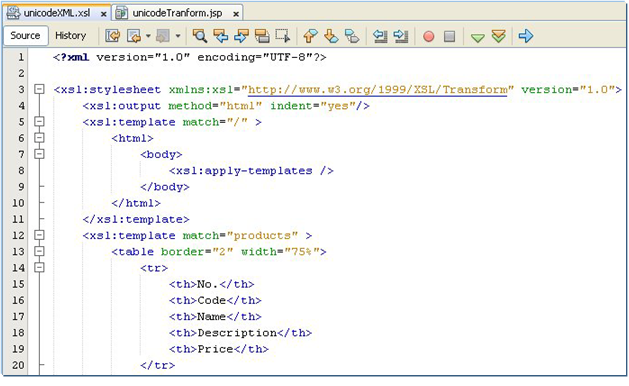
Task: Open the Back history dropdown arrow
Action: 148,36
